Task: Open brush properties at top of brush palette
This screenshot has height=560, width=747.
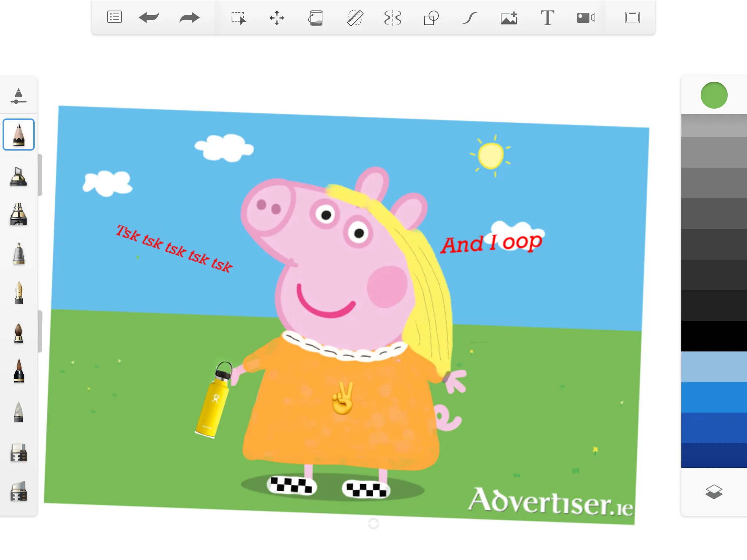Action: tap(19, 96)
